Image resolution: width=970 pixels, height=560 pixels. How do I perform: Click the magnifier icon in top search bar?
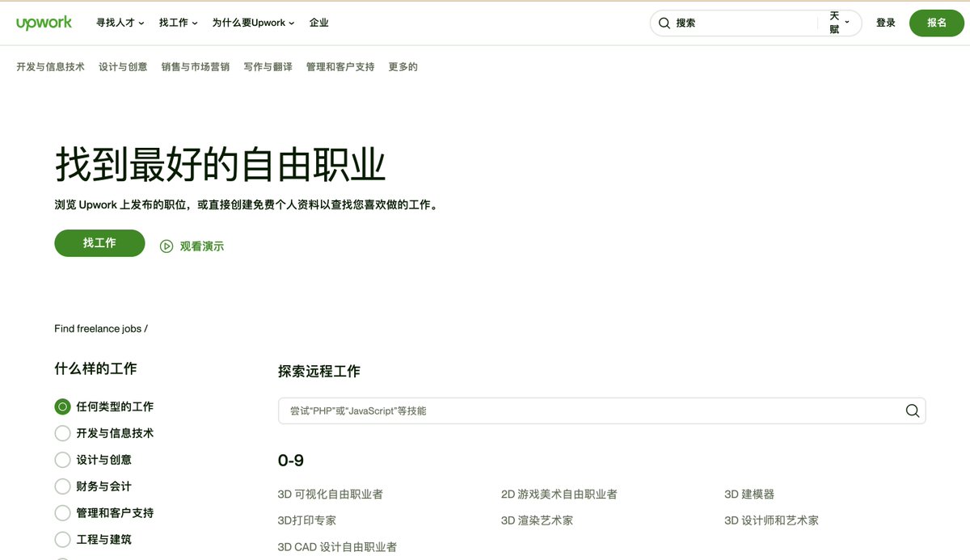664,23
